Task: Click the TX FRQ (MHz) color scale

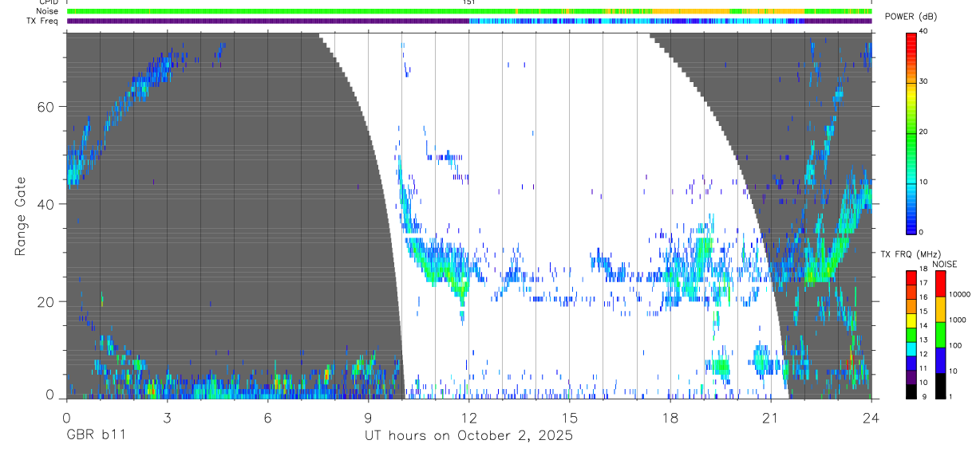Action: tap(911, 335)
